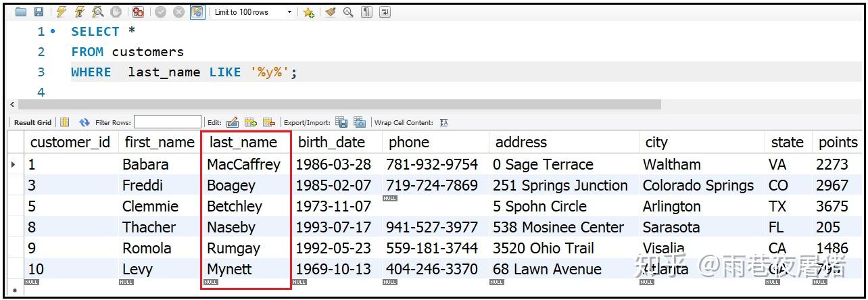Click the horizontal editor scrollbar
This screenshot has height=300, width=868.
(339, 105)
